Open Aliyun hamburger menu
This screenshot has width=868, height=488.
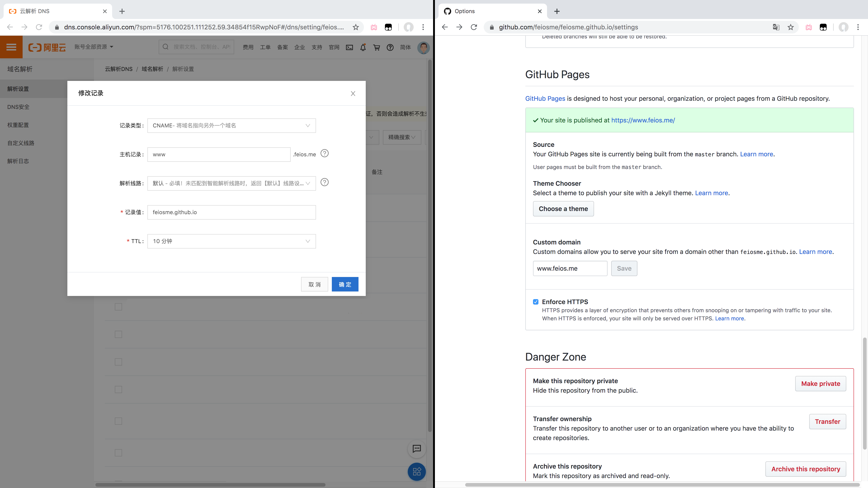coord(11,47)
